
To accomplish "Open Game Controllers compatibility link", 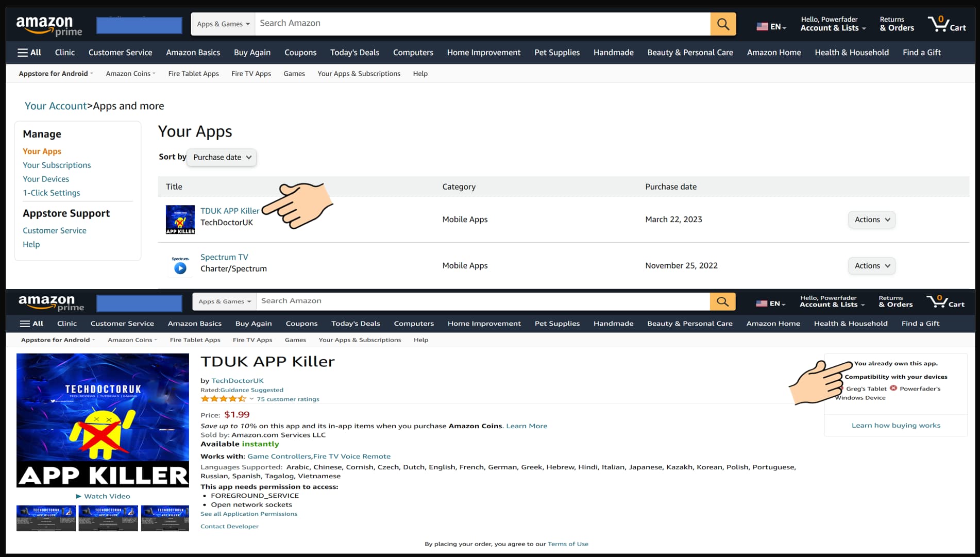I will tap(279, 457).
